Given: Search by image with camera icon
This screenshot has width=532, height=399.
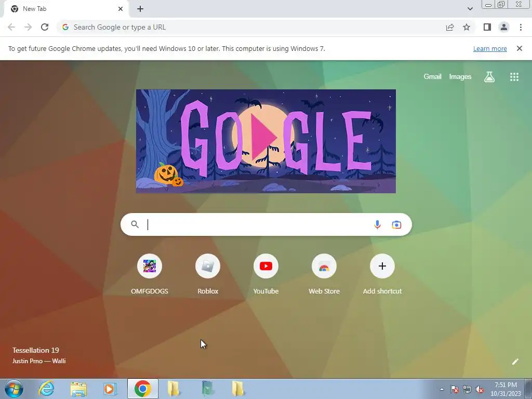Looking at the screenshot, I should coord(396,224).
